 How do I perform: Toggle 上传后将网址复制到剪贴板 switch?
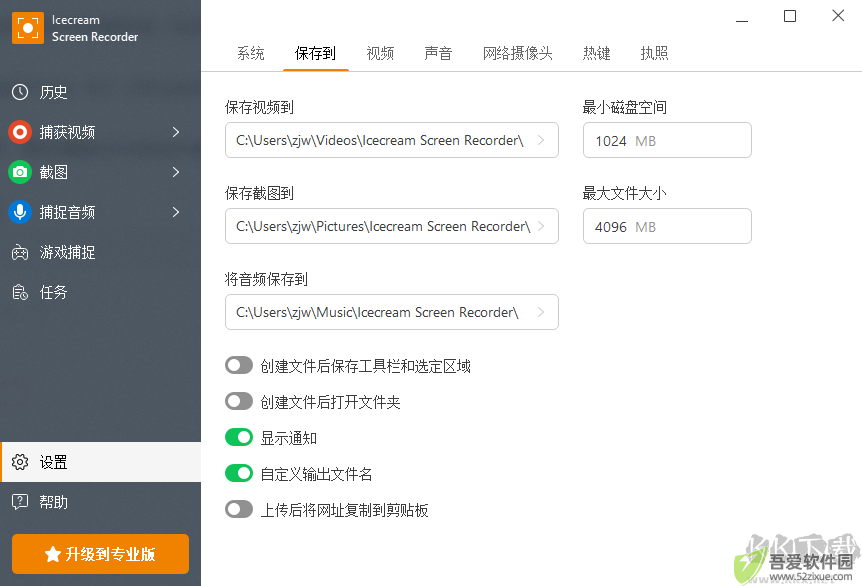(x=239, y=510)
